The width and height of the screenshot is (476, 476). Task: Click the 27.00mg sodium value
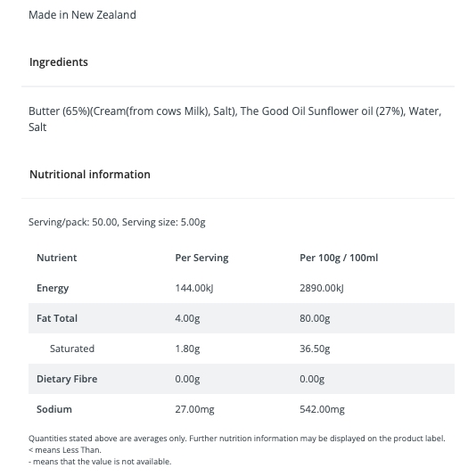(195, 409)
